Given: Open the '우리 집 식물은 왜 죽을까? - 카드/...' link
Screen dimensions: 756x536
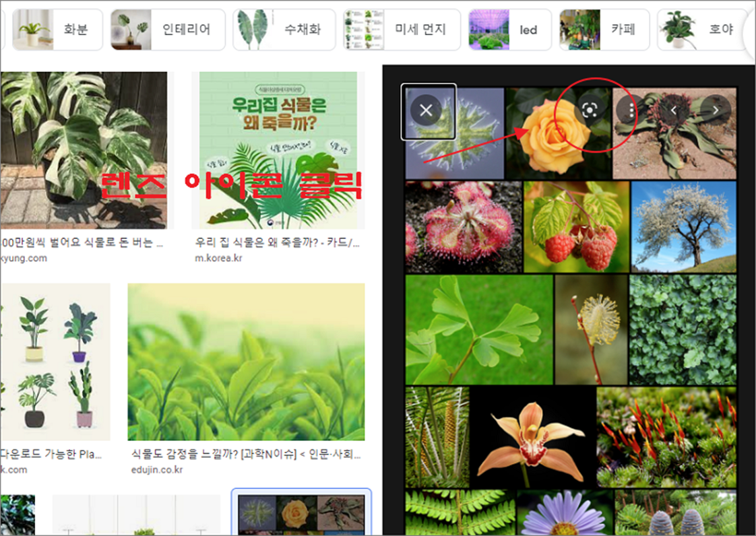Looking at the screenshot, I should tap(277, 242).
